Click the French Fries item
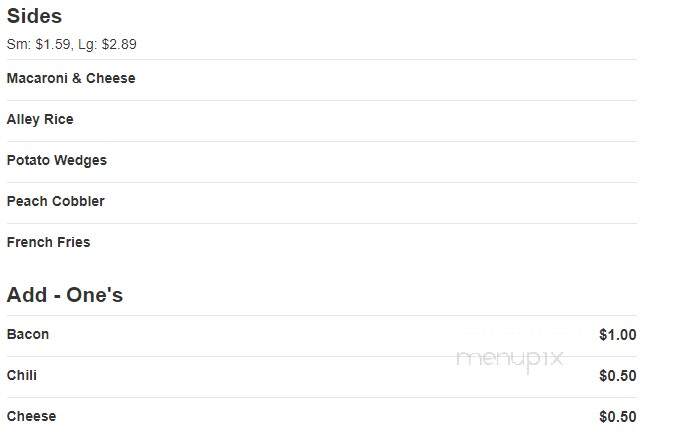This screenshot has height=441, width=689. (x=48, y=242)
